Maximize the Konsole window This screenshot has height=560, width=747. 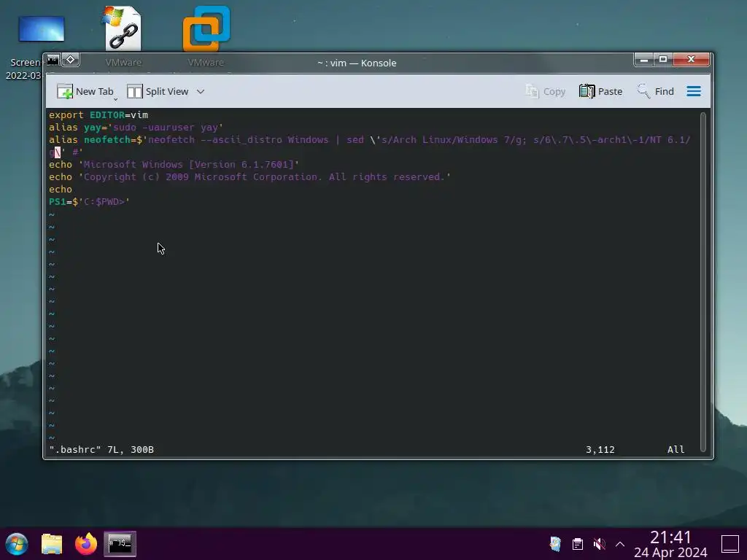(662, 60)
